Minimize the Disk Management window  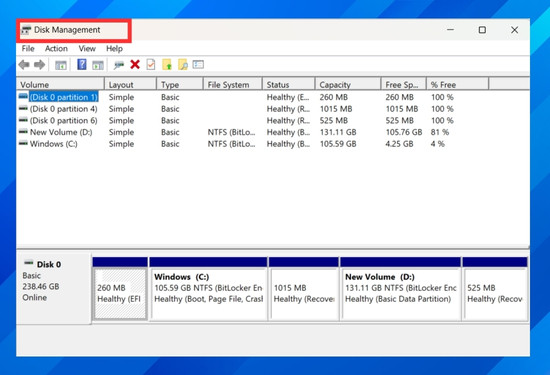(451, 30)
